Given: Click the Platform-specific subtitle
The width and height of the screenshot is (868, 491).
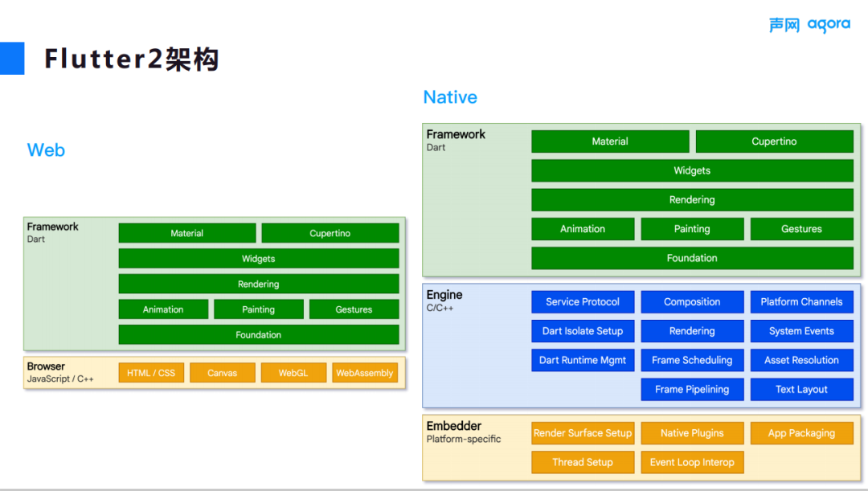Looking at the screenshot, I should [x=464, y=439].
